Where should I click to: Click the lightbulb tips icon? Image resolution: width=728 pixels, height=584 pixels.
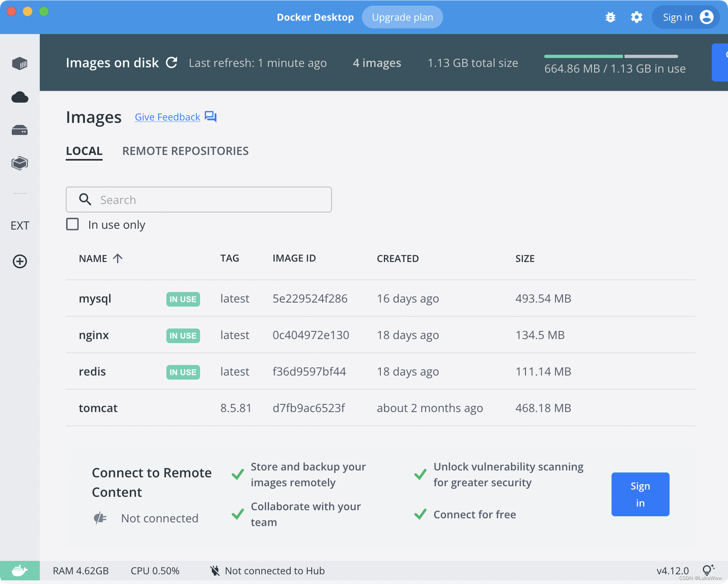click(x=708, y=570)
